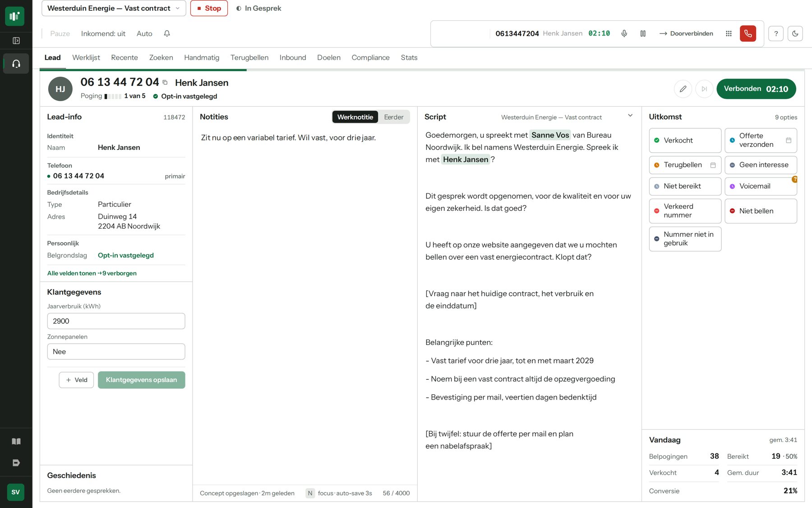
Task: Switch to the Terugbellen tab
Action: (x=249, y=57)
